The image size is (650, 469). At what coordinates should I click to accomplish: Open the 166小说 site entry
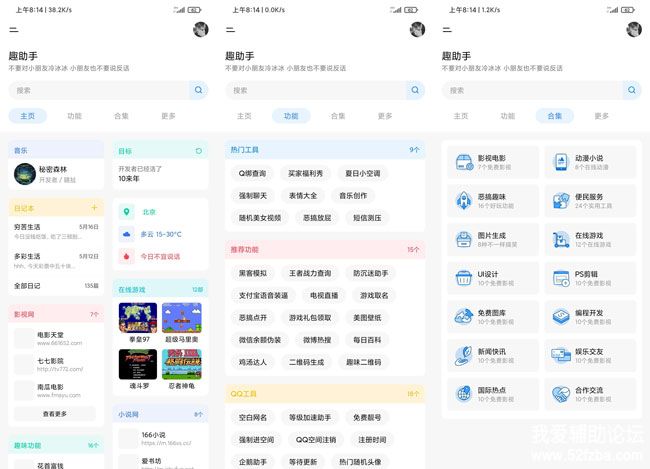(160, 439)
